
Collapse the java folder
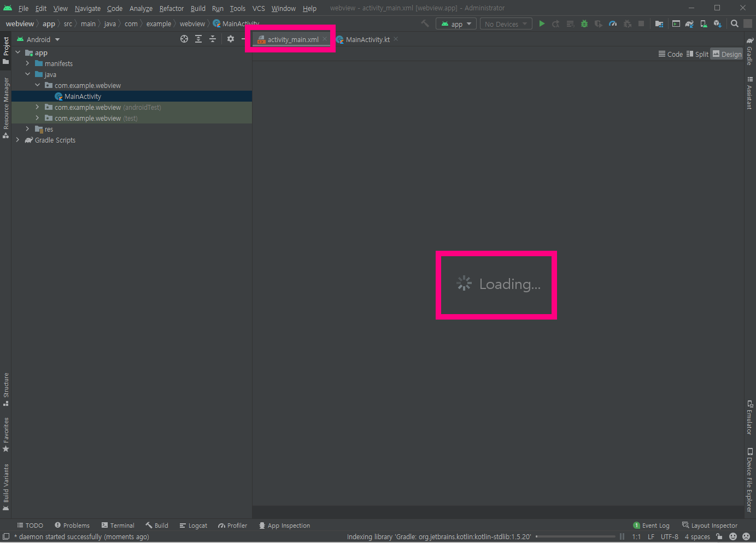28,74
